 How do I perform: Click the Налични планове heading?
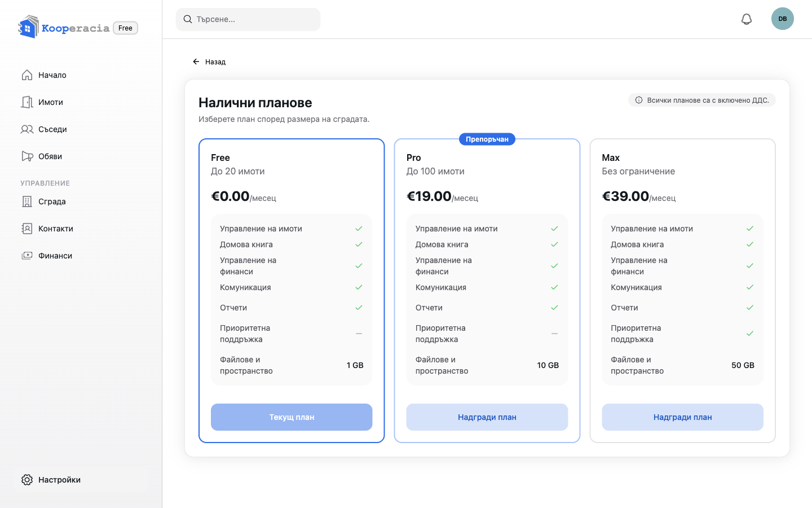click(255, 103)
